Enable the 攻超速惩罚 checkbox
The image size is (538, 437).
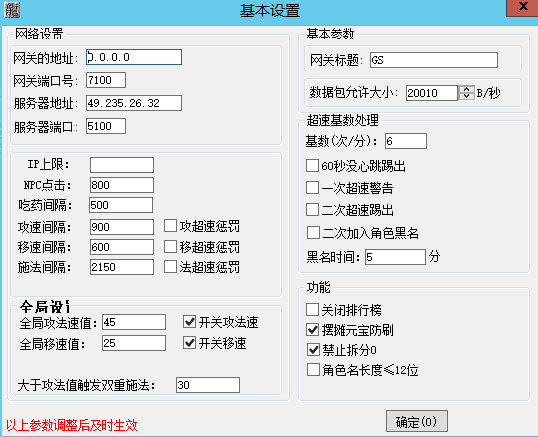click(x=170, y=226)
